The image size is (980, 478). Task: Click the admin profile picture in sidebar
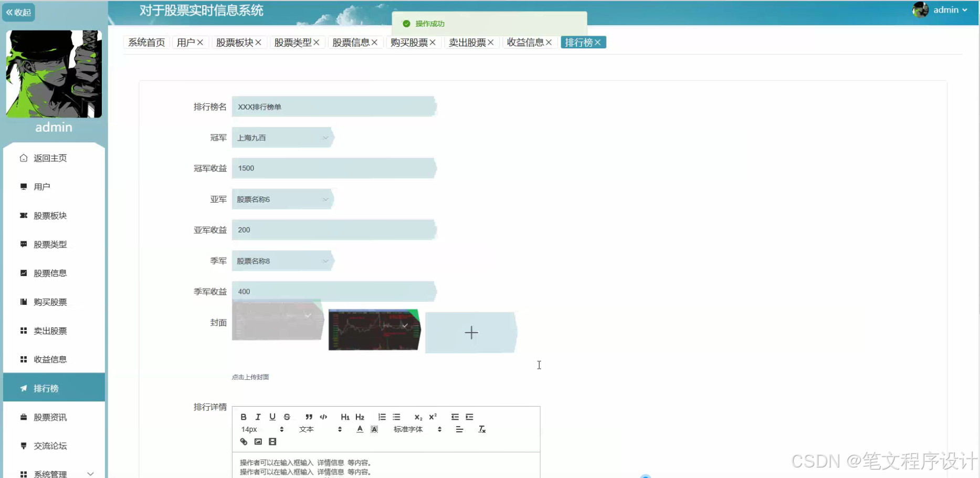(54, 74)
